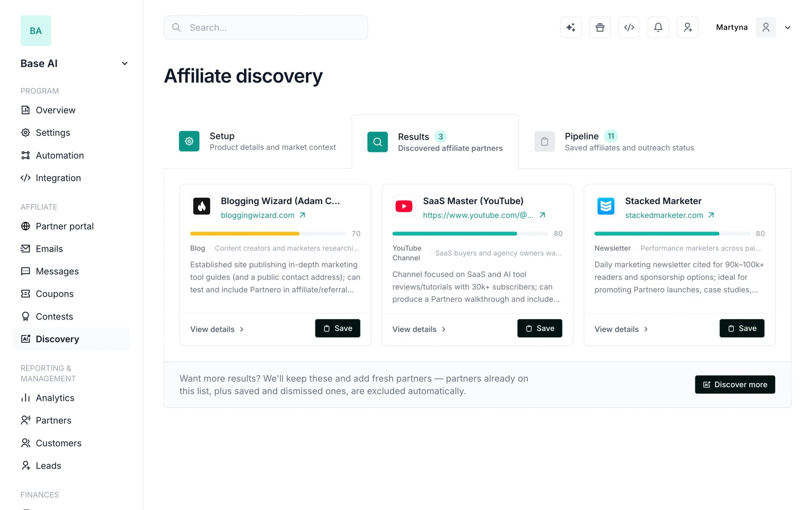This screenshot has height=510, width=812.
Task: Click the Search input field
Action: pos(266,28)
